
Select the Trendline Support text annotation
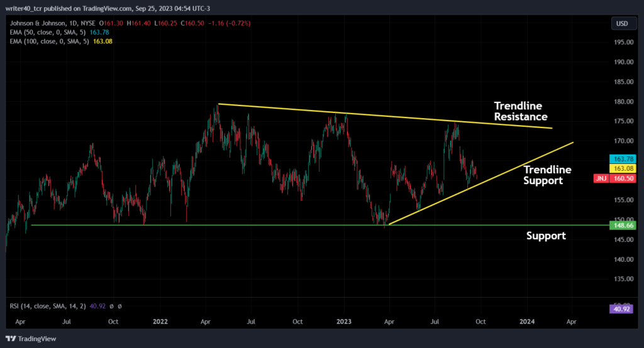tap(547, 175)
